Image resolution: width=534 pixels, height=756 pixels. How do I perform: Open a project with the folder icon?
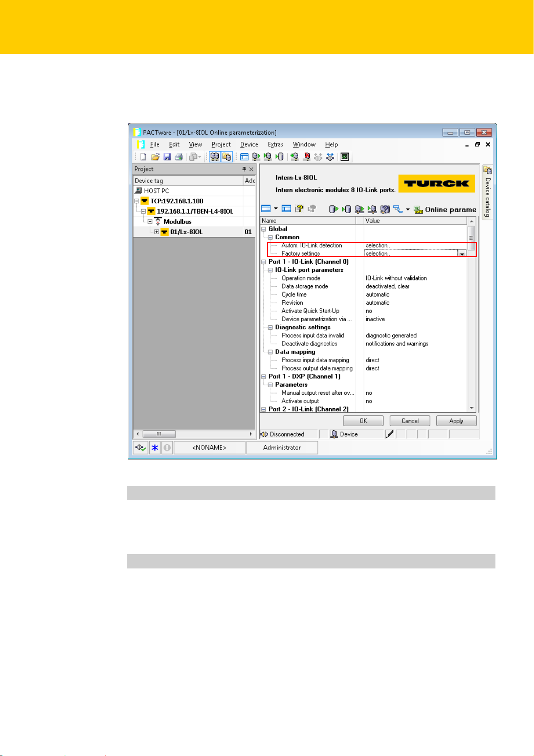pyautogui.click(x=155, y=157)
